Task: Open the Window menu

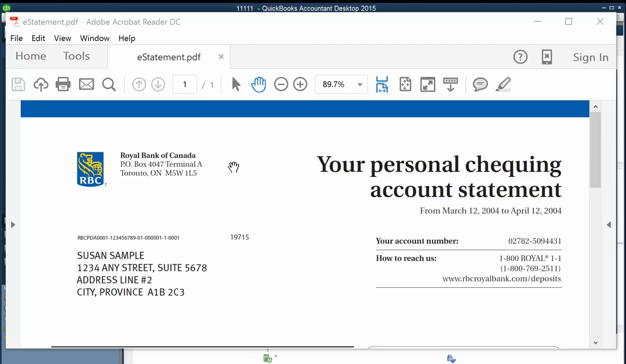Action: 95,38
